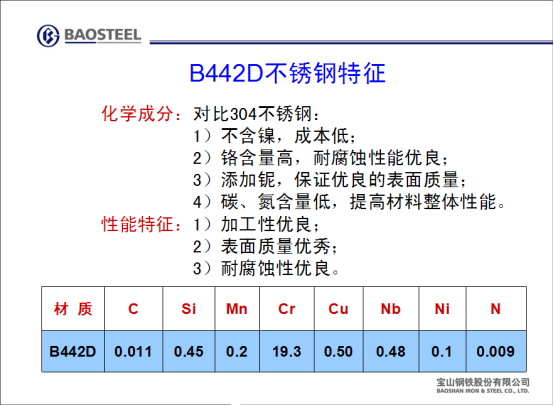
Task: Click the C value 0.011 cell
Action: tap(133, 351)
